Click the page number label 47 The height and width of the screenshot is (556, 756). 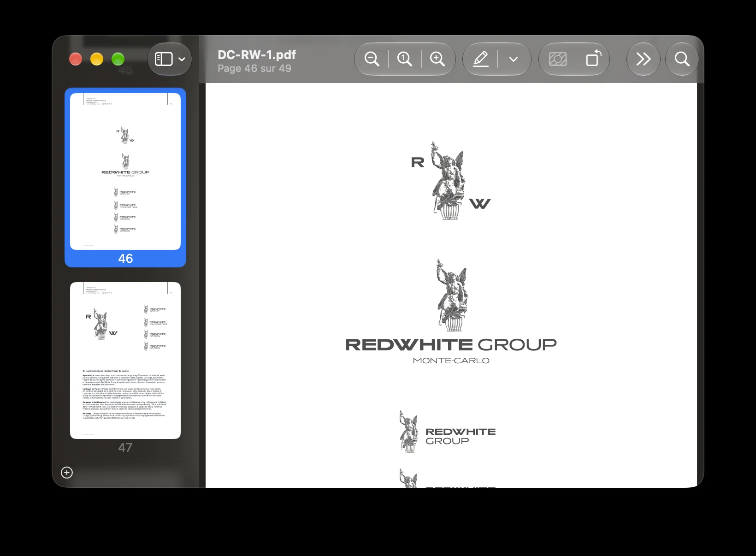[125, 448]
